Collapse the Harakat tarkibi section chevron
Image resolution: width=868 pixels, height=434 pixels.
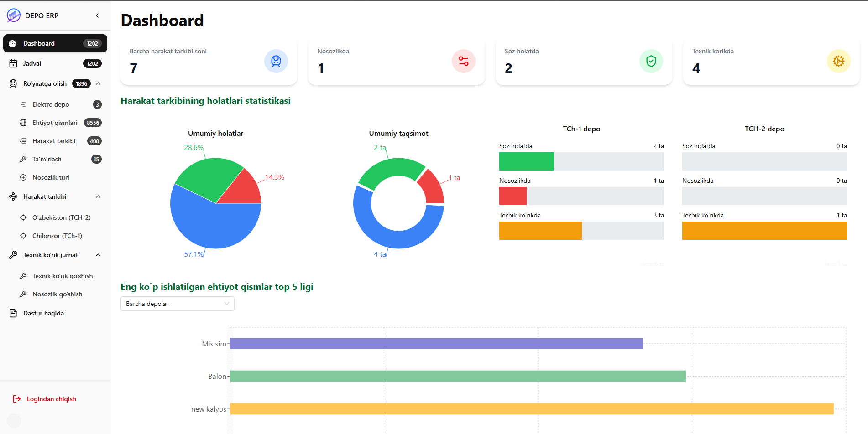pos(98,197)
